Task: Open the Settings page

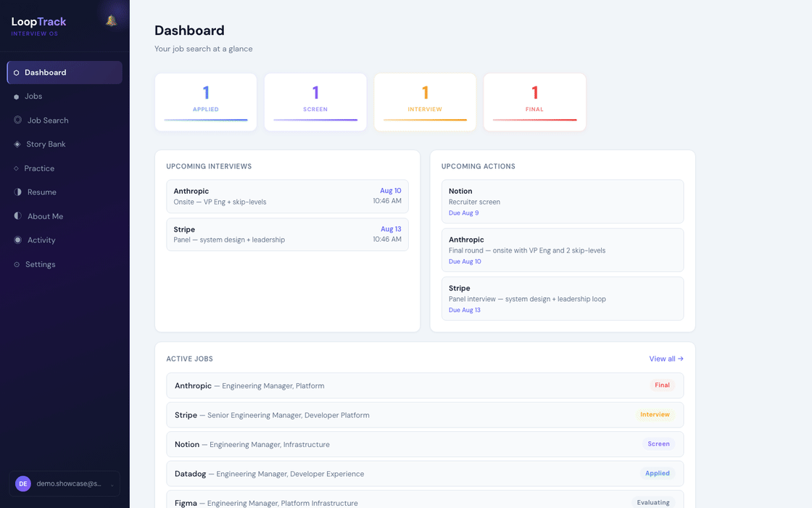Action: pos(65,264)
